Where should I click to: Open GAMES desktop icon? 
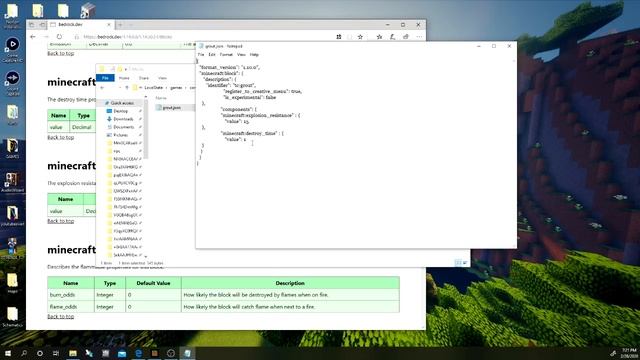[12, 149]
